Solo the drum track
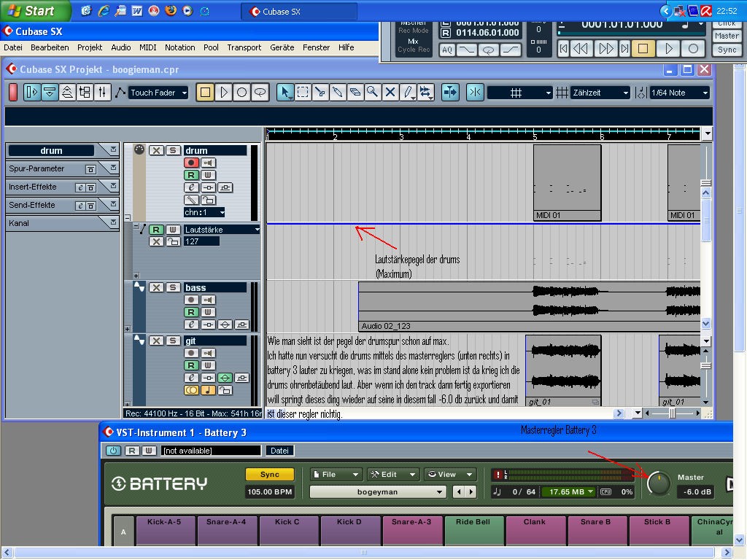This screenshot has width=747, height=560. click(173, 150)
